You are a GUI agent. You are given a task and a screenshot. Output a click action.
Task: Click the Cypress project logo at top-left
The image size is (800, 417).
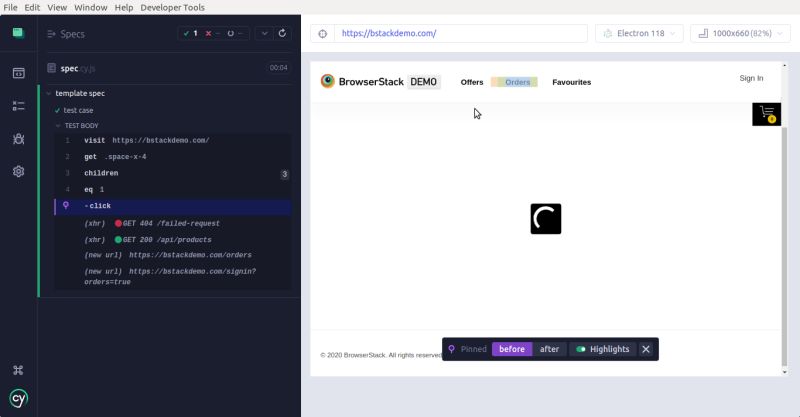18,33
